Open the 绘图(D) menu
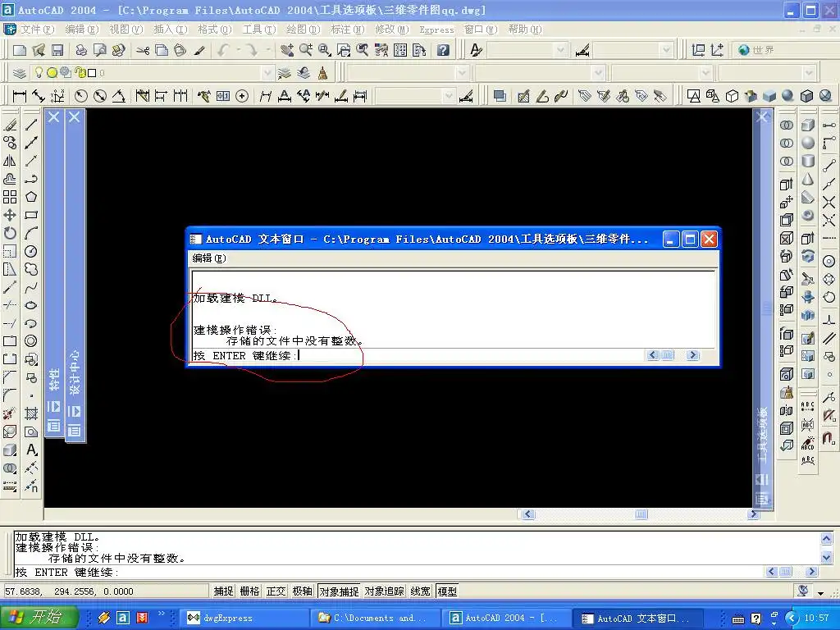840x630 pixels. pyautogui.click(x=304, y=30)
